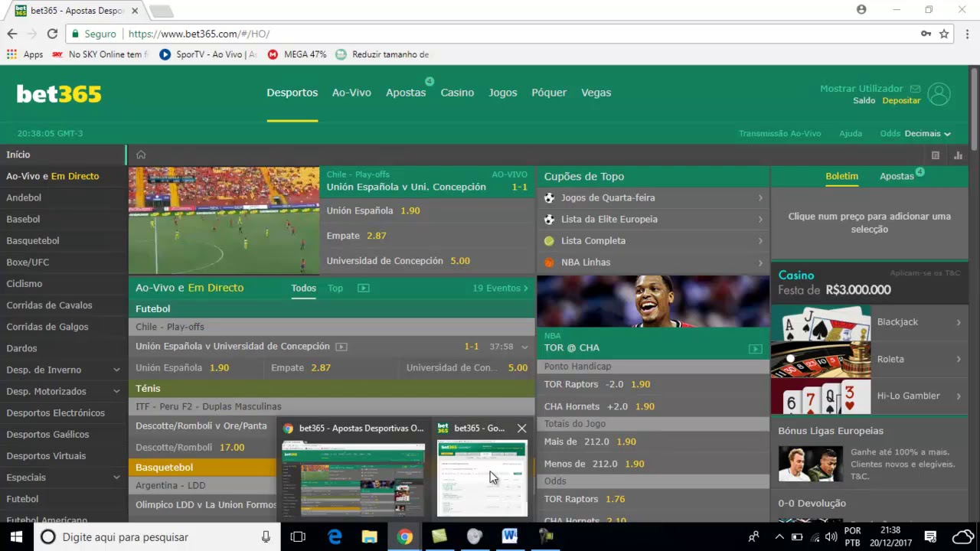The width and height of the screenshot is (980, 551).
Task: Open Lista da Elite Europeia coupon
Action: [x=653, y=219]
